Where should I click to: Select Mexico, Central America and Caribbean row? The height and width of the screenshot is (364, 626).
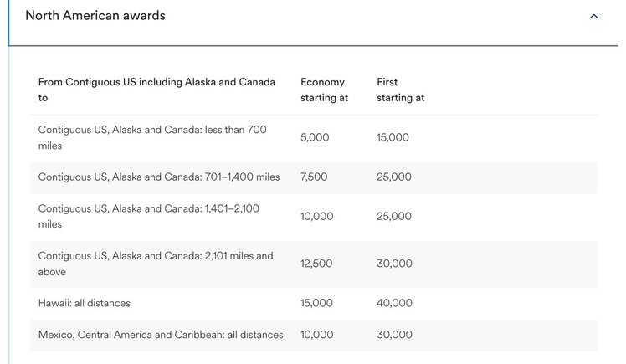coord(314,336)
